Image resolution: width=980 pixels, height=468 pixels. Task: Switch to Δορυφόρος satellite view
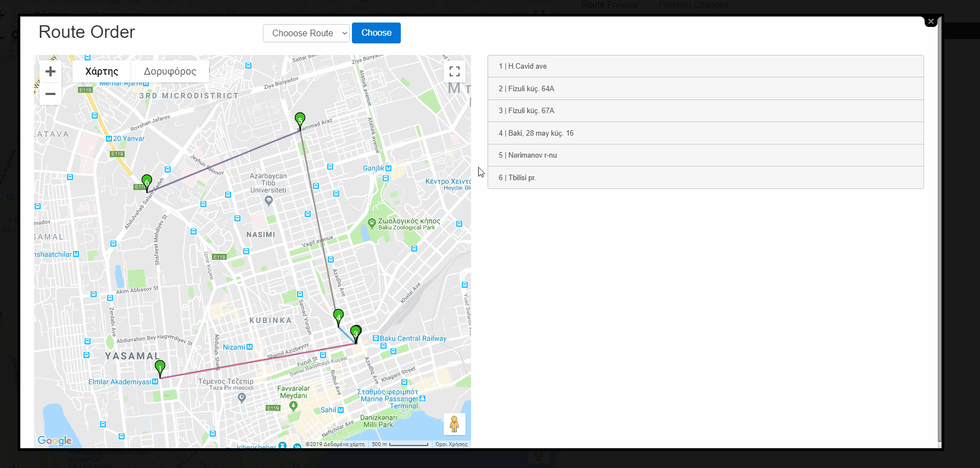coord(170,71)
